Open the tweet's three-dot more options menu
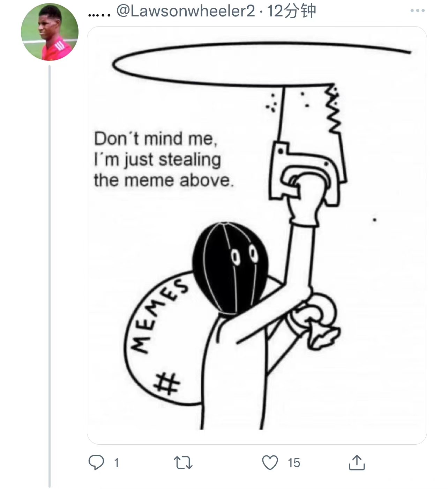 (x=417, y=11)
